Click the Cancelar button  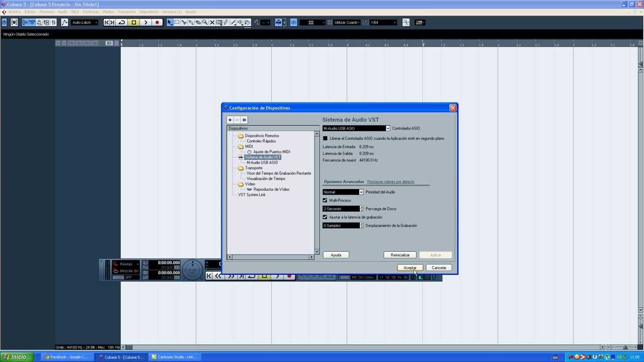pos(439,268)
